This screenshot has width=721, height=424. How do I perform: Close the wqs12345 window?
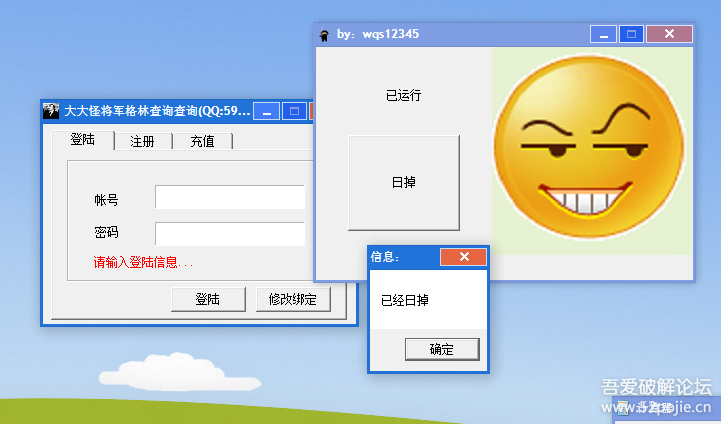[x=669, y=34]
